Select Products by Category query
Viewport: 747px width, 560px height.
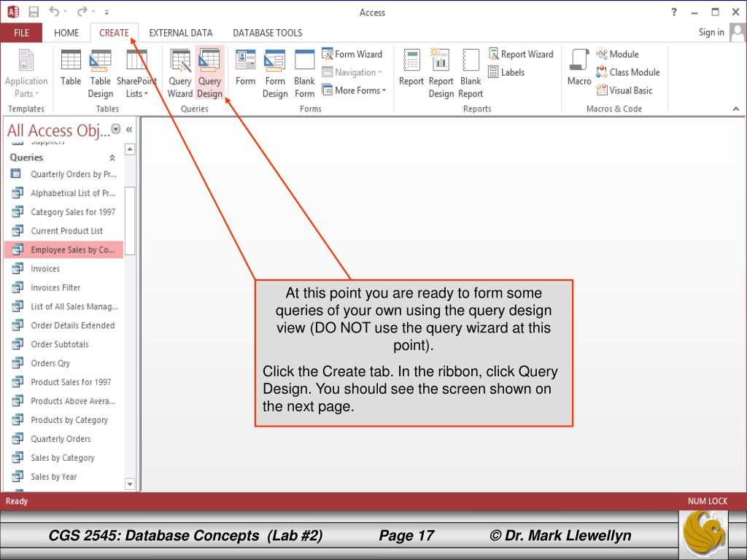64,420
